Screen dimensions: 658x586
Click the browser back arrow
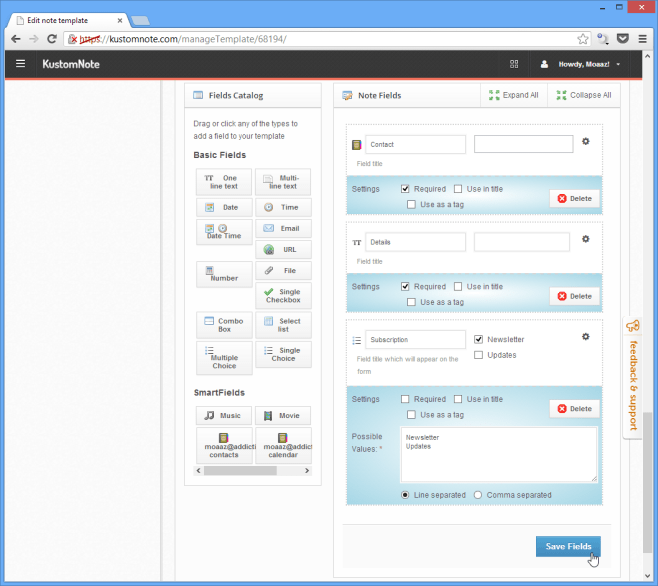[15, 39]
